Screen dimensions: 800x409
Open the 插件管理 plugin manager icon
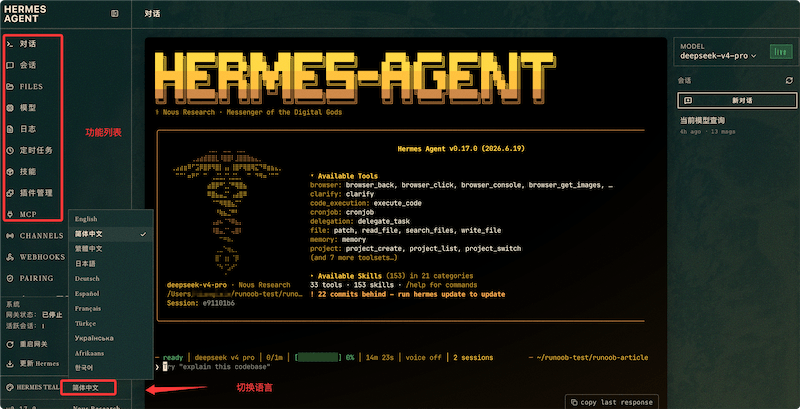[10, 193]
